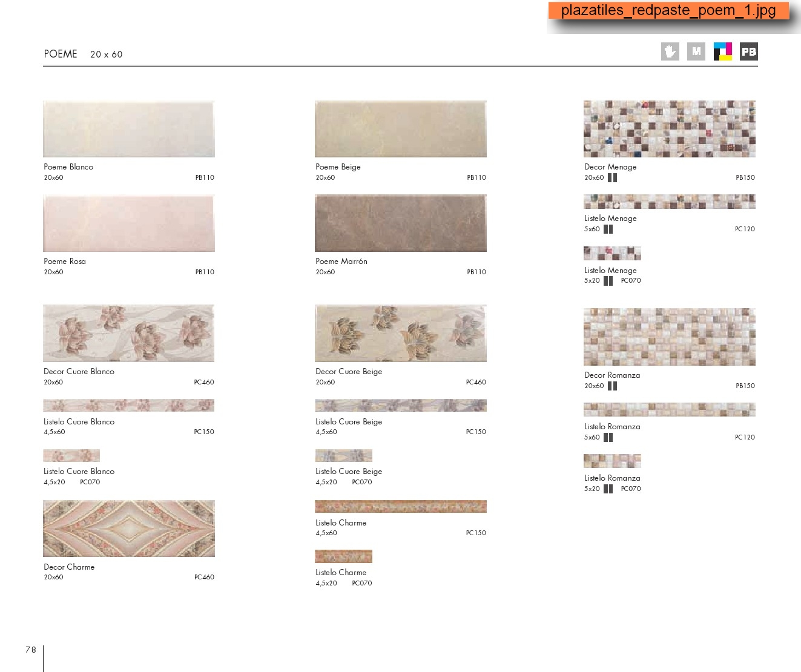The height and width of the screenshot is (672, 801).
Task: Click the 'Decor Cuore Blanco' product name
Action: click(79, 372)
